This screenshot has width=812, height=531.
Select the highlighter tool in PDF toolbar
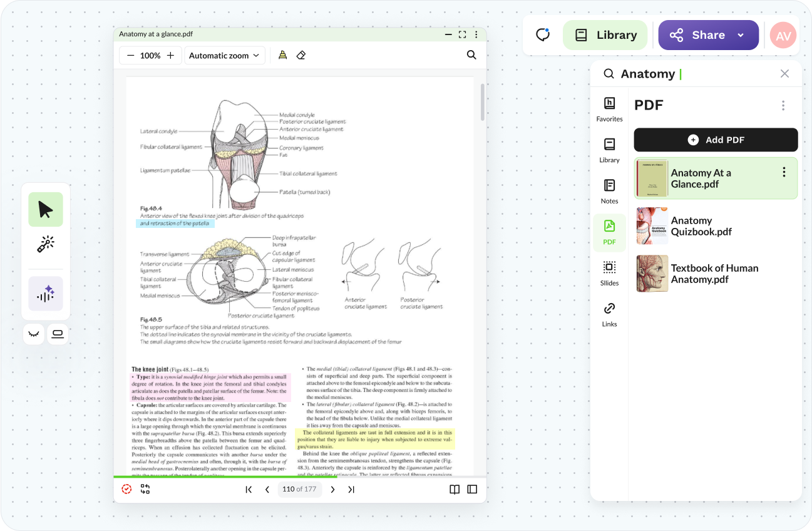click(x=282, y=55)
